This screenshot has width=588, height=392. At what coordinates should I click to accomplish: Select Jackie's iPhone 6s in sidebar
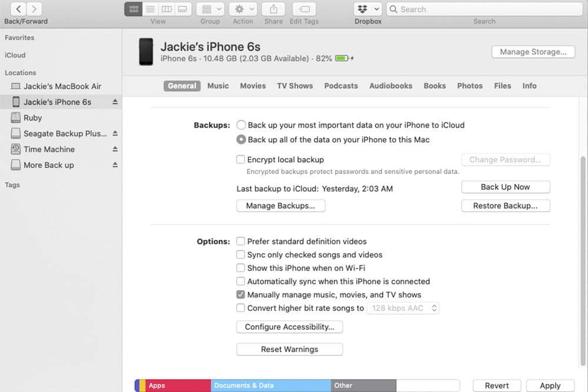61,102
